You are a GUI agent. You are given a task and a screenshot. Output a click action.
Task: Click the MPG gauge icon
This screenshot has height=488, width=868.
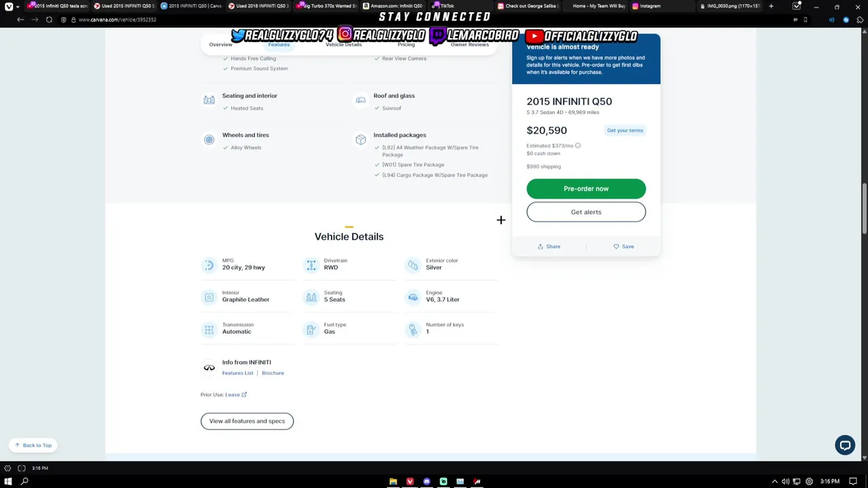(209, 265)
